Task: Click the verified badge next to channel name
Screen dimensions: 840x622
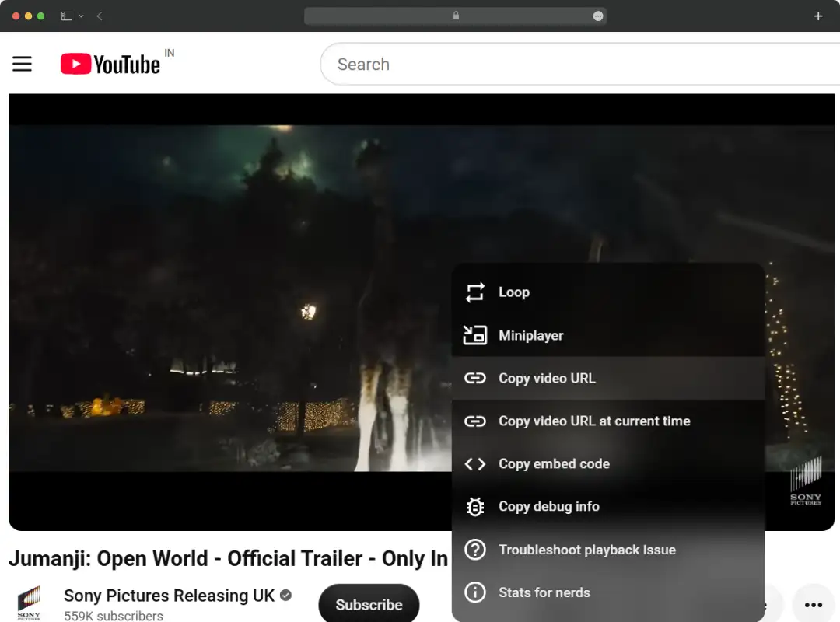Action: coord(286,596)
